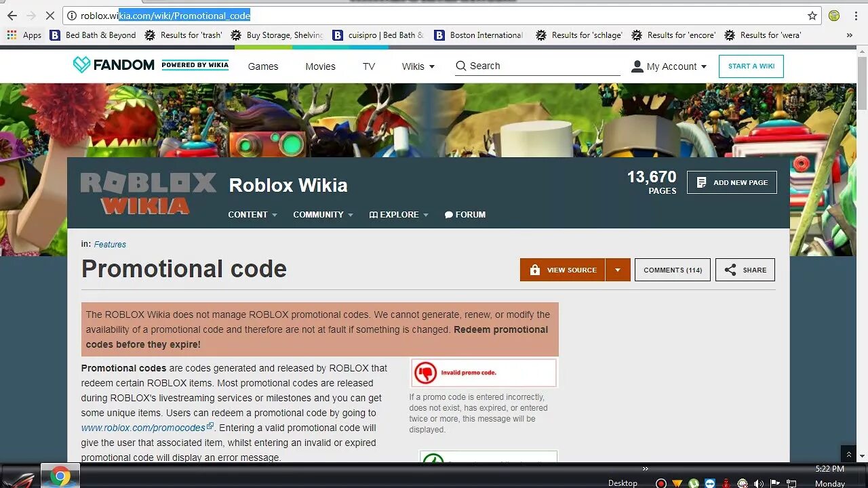Image resolution: width=868 pixels, height=488 pixels.
Task: Click the View Source button
Action: click(563, 270)
